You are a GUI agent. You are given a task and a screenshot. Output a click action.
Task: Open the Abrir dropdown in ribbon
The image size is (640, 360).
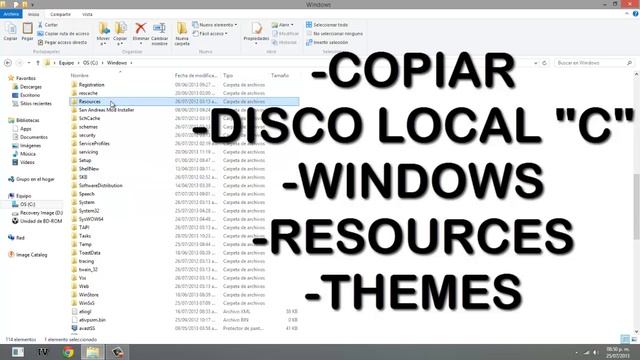coord(282,25)
